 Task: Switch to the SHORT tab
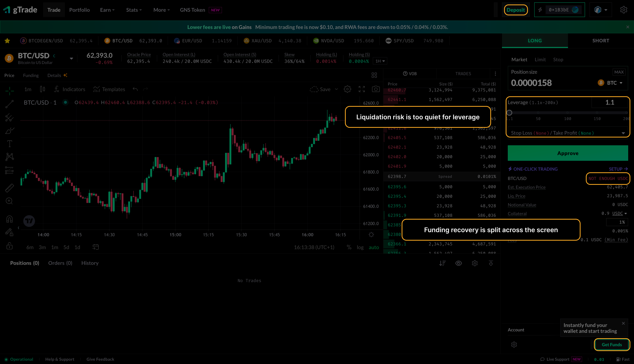tap(600, 40)
